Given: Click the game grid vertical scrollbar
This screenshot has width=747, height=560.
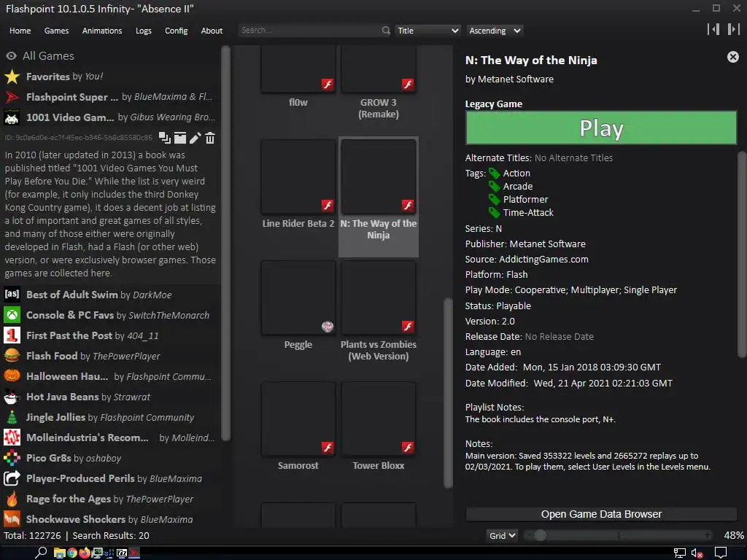Looking at the screenshot, I should (448, 393).
